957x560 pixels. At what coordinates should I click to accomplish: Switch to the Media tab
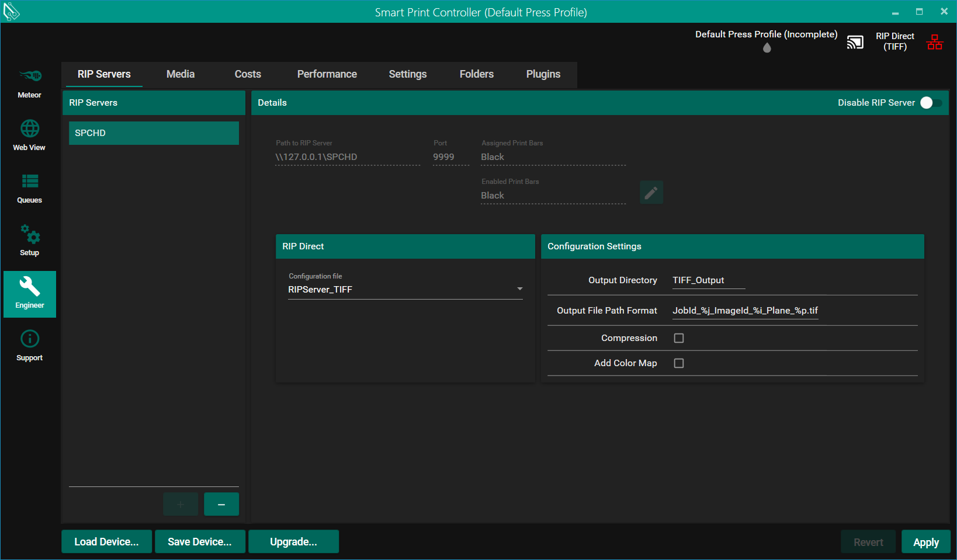[180, 74]
